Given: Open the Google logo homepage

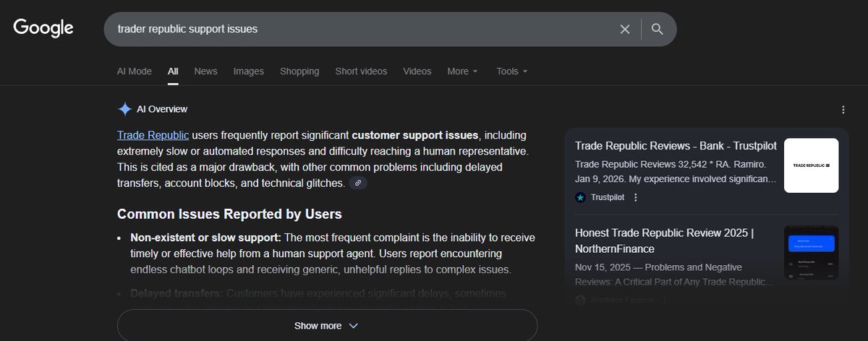Looking at the screenshot, I should 43,28.
